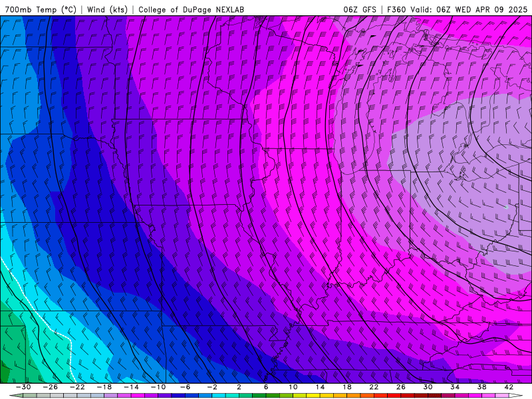This screenshot has height=399, width=532.
Task: Click the "College of DuPage NEXLAB" text
Action: [191, 10]
